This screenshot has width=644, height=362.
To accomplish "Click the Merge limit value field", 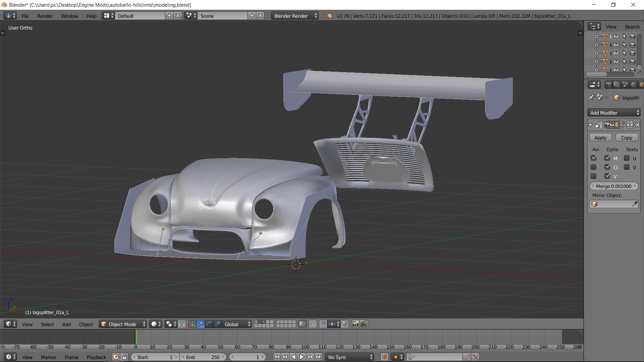I will pos(613,186).
